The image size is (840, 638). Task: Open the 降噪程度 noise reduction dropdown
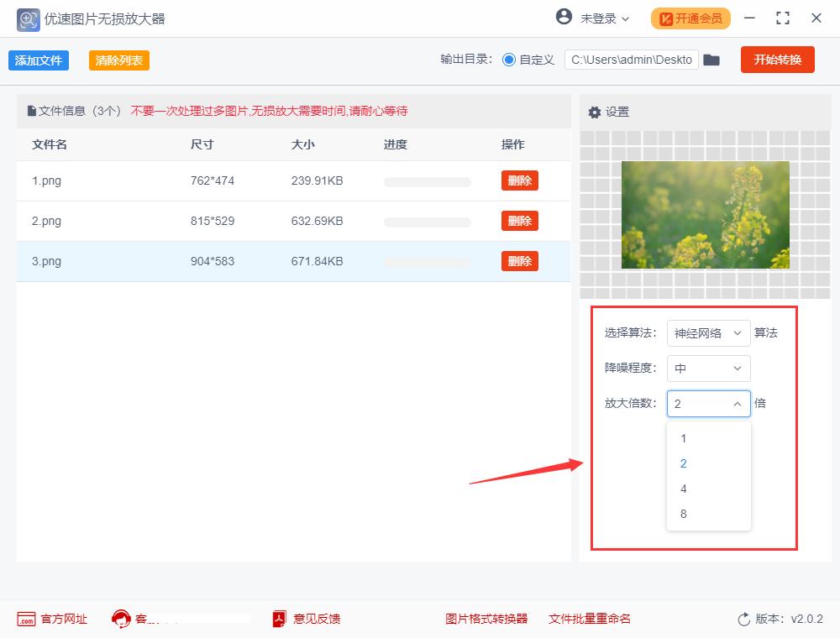point(708,369)
